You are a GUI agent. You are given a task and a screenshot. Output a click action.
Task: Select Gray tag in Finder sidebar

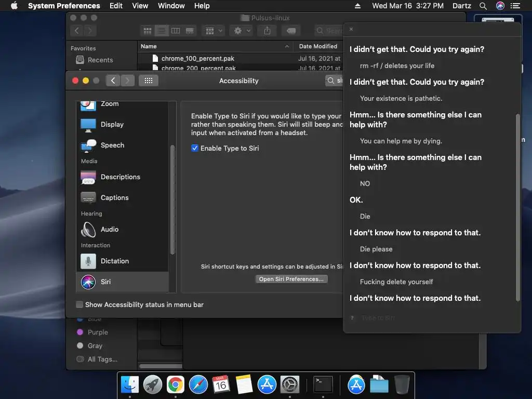pos(95,345)
